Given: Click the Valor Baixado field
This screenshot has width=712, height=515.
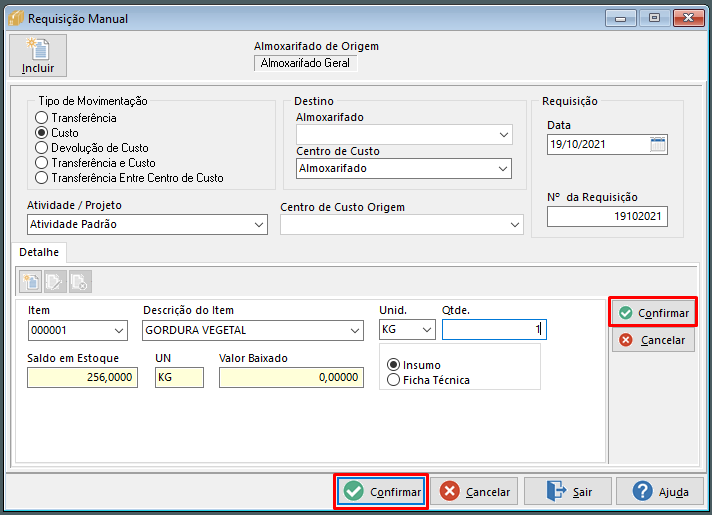Looking at the screenshot, I should pos(291,377).
